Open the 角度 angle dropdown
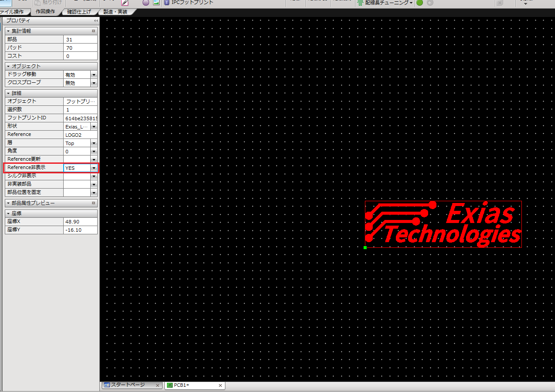555x392 pixels. pyautogui.click(x=94, y=152)
